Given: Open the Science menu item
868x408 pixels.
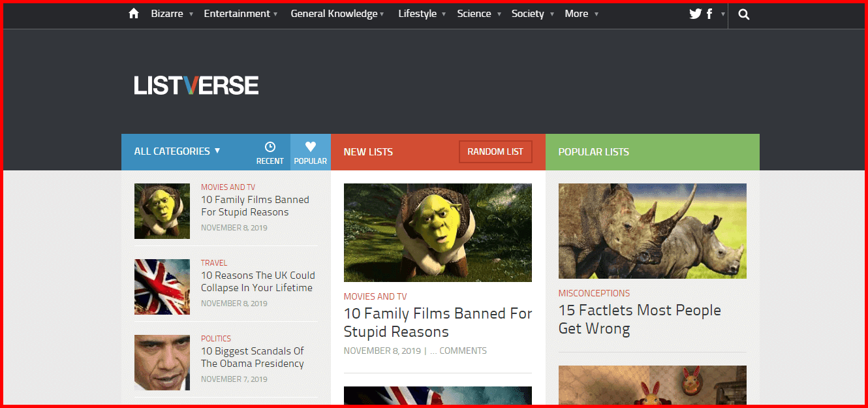Looking at the screenshot, I should [474, 14].
